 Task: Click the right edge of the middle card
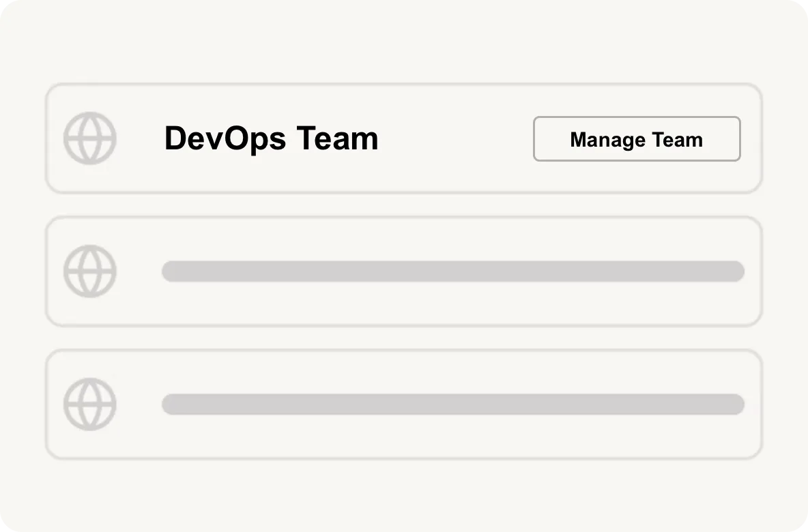pos(760,271)
